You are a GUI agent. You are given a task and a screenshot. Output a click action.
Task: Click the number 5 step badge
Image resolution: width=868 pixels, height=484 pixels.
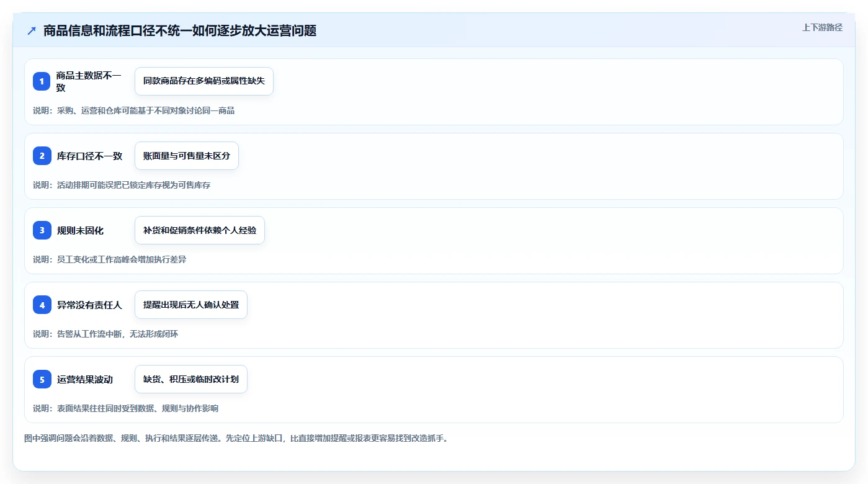pos(42,379)
